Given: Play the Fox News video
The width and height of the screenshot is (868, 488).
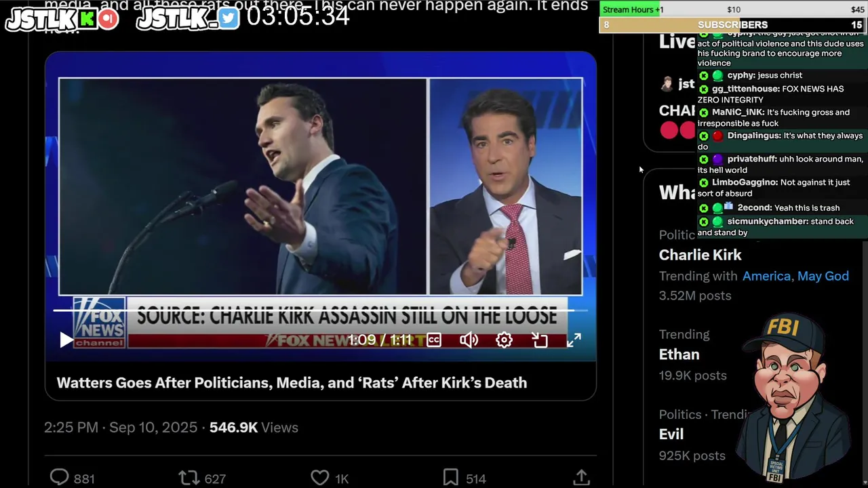Looking at the screenshot, I should (x=66, y=340).
